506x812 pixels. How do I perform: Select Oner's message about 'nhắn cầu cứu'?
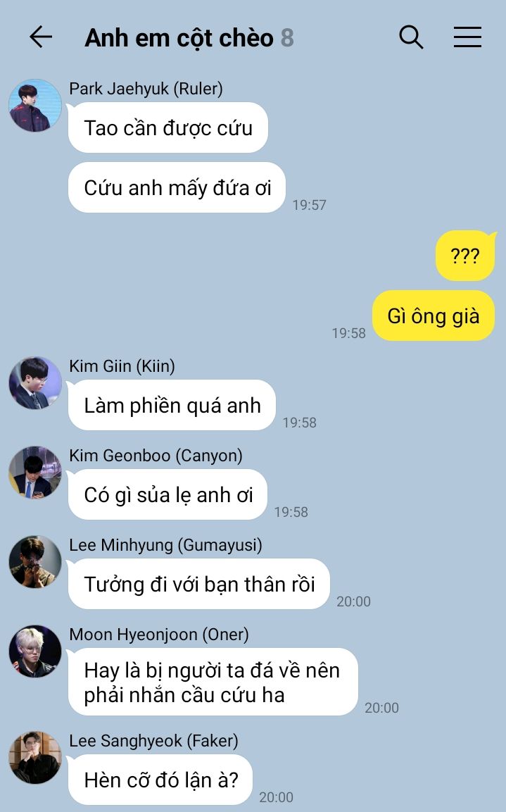point(213,682)
